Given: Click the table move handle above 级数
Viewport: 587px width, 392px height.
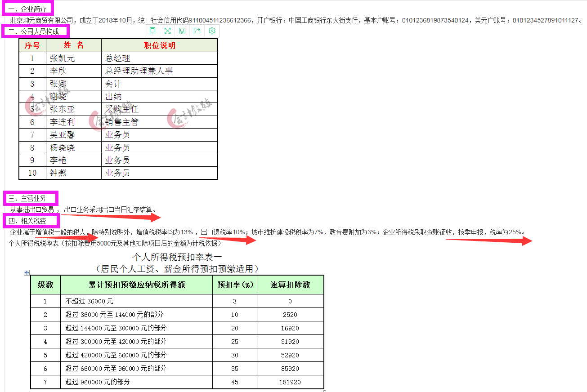Looking at the screenshot, I should pos(26,272).
